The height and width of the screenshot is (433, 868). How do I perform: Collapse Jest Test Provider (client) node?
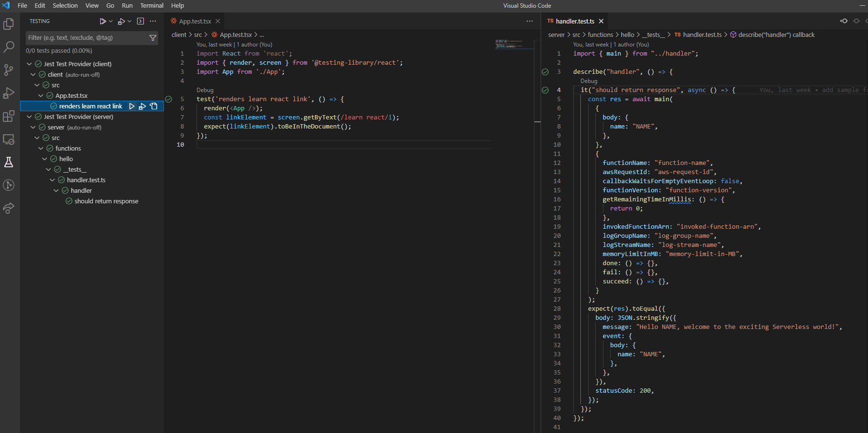click(x=29, y=64)
